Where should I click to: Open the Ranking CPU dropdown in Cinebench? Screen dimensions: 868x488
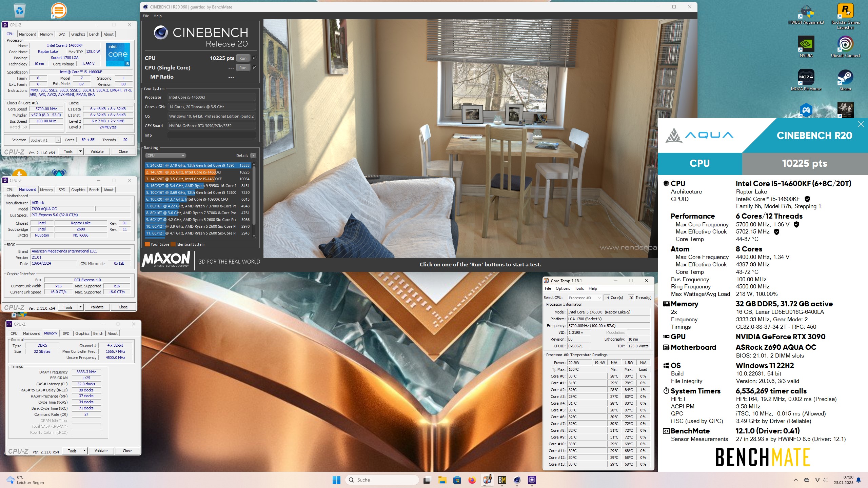coord(165,156)
